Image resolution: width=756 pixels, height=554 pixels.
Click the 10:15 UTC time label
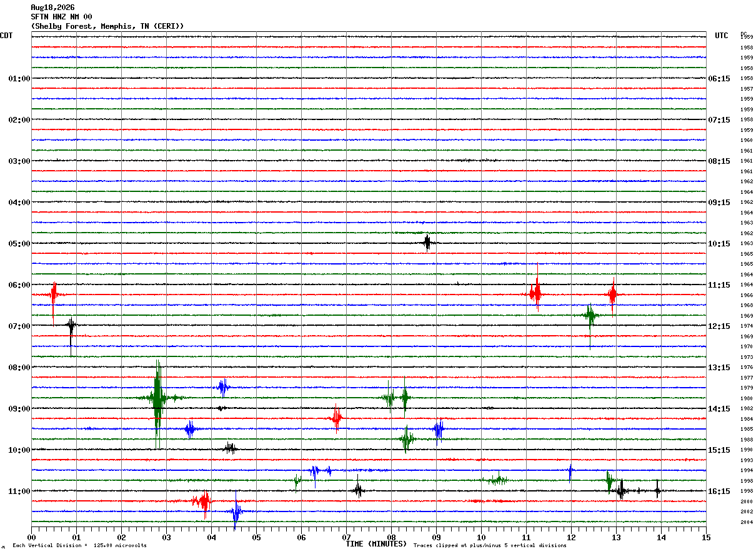(x=719, y=244)
